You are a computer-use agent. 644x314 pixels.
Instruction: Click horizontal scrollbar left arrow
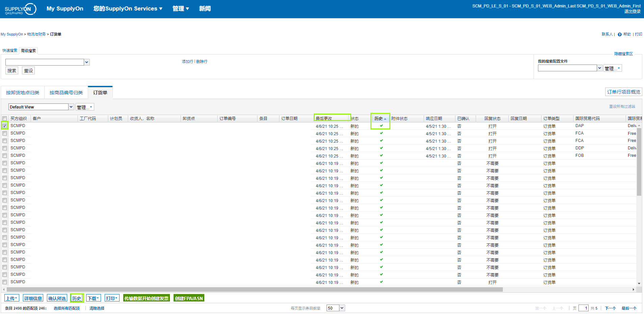tap(4, 289)
